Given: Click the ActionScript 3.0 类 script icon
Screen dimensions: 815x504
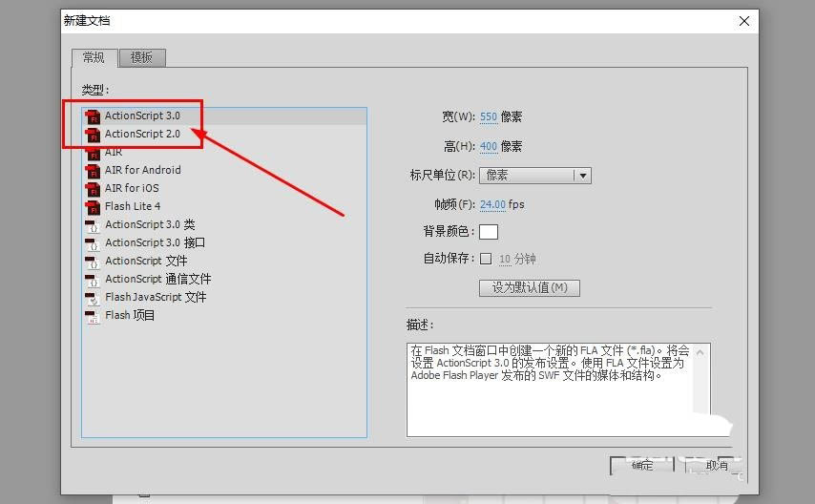Looking at the screenshot, I should 93,225.
